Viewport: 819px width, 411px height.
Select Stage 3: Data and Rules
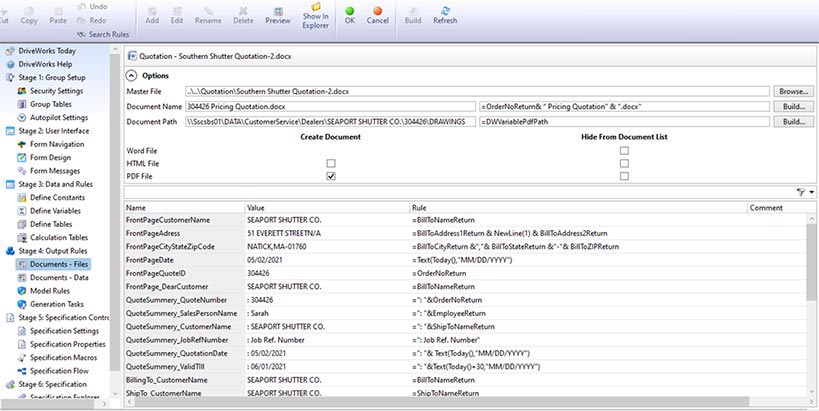click(x=55, y=184)
